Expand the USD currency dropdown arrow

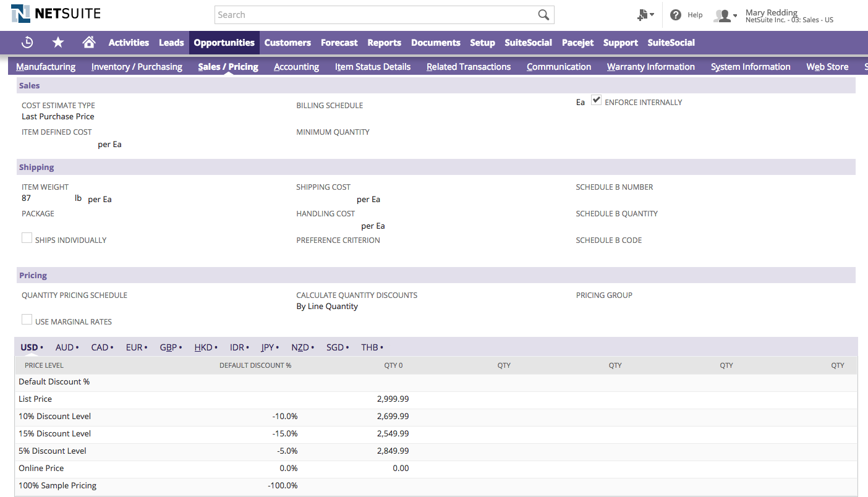coord(41,347)
